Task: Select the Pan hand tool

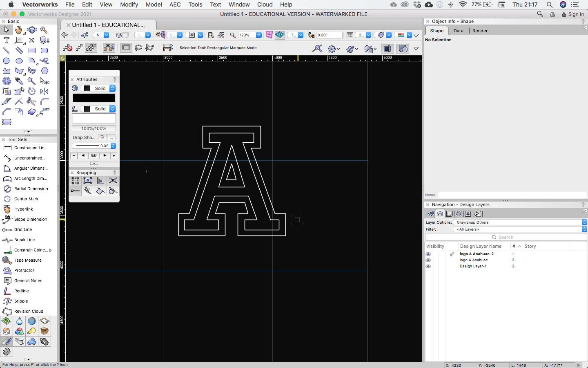Action: click(19, 30)
